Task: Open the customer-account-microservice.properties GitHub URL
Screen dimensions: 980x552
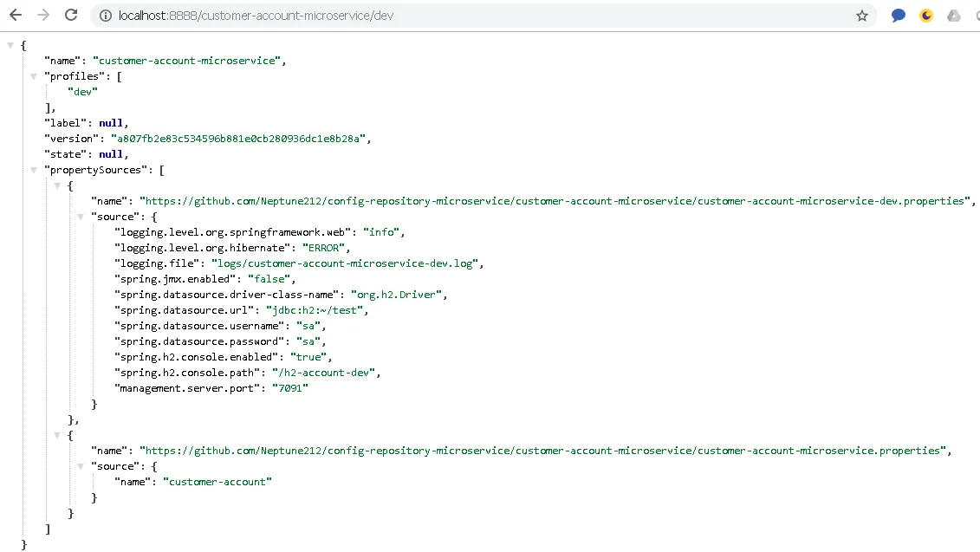Action: (x=542, y=451)
